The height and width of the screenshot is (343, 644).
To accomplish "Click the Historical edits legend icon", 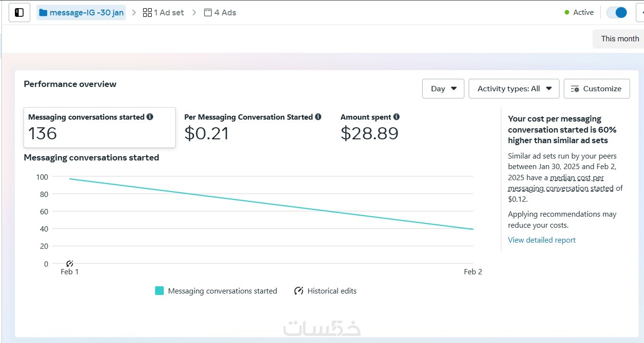I will pyautogui.click(x=299, y=291).
